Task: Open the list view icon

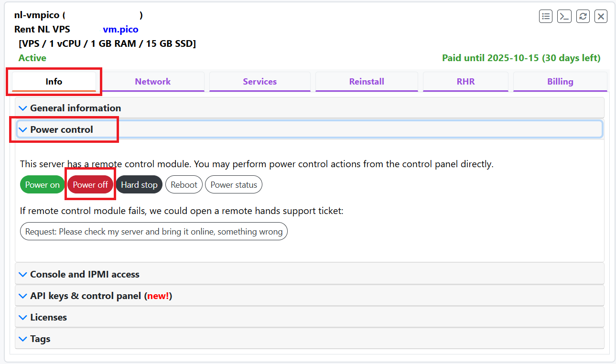Action: point(545,16)
